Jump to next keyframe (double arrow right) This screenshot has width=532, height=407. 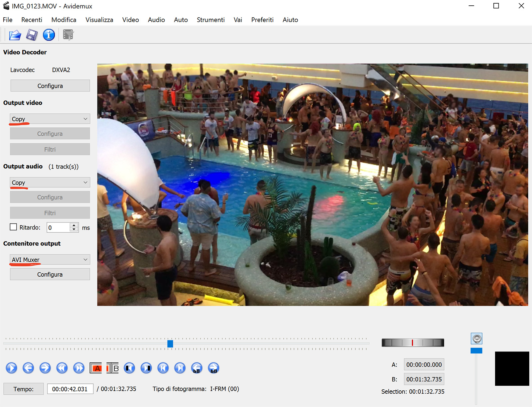(79, 368)
